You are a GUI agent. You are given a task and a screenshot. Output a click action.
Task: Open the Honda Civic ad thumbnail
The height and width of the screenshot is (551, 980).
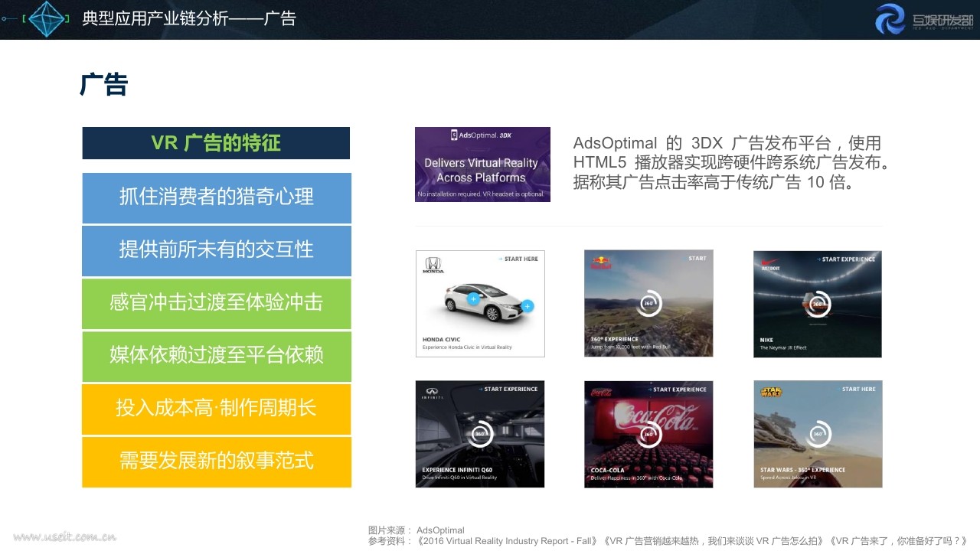tap(480, 304)
